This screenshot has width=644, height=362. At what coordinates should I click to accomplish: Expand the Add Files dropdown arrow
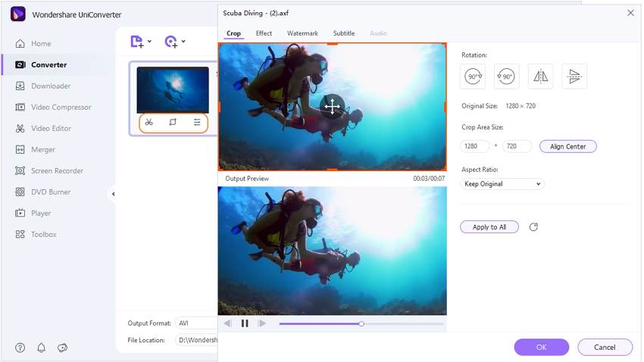click(149, 41)
